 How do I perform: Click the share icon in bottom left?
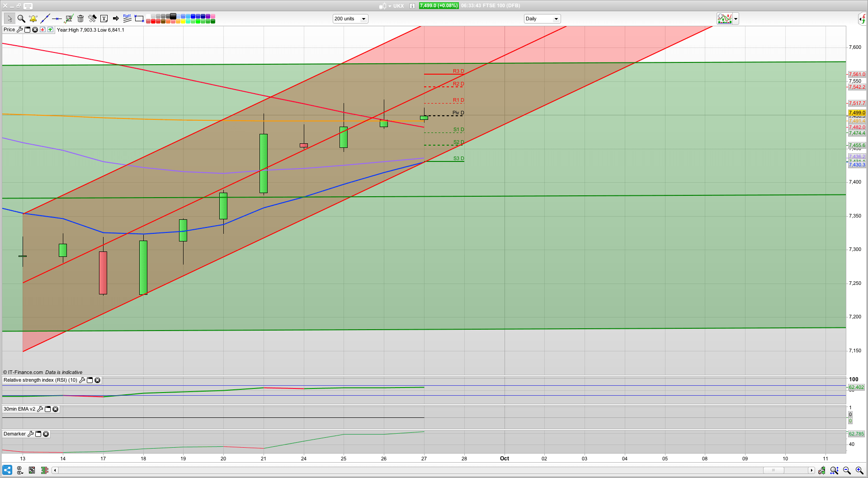(7, 470)
